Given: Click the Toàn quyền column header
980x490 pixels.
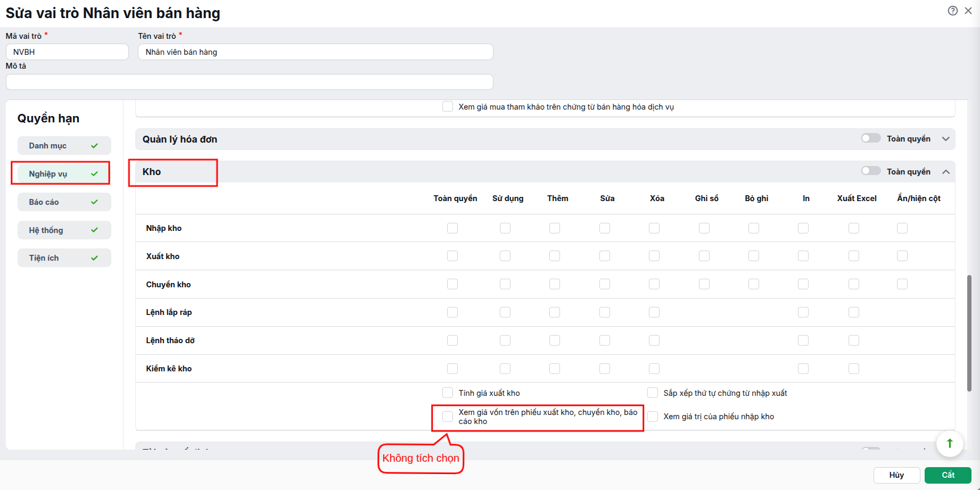Looking at the screenshot, I should pos(455,198).
